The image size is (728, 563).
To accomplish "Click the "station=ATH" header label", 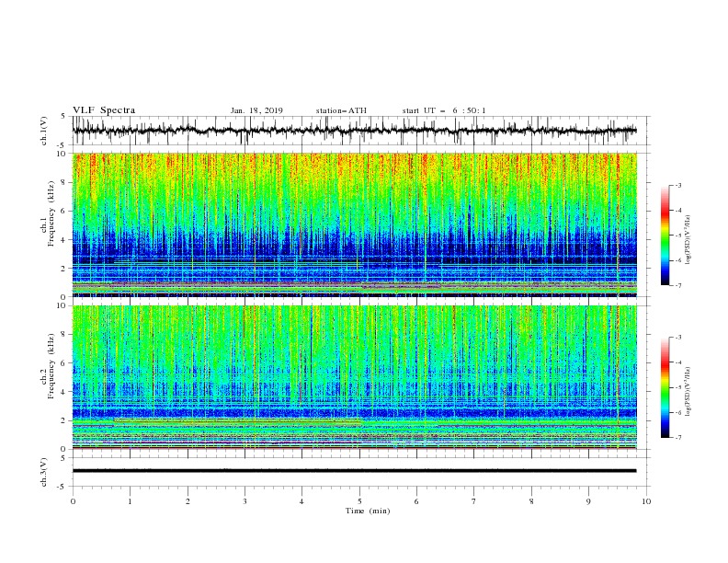I will 341,110.
